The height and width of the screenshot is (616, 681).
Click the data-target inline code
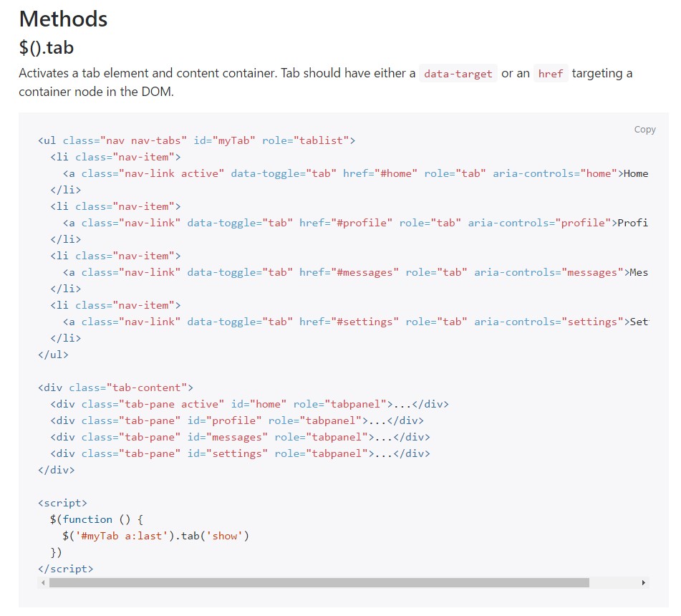coord(458,73)
